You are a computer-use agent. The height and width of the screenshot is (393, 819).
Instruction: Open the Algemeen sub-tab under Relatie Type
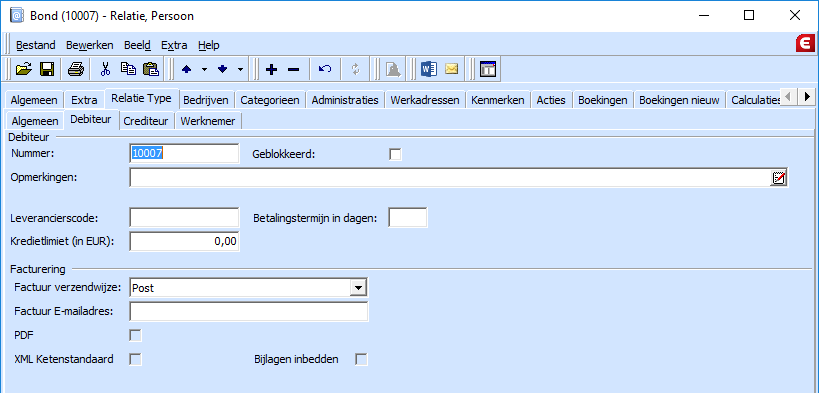tap(35, 121)
